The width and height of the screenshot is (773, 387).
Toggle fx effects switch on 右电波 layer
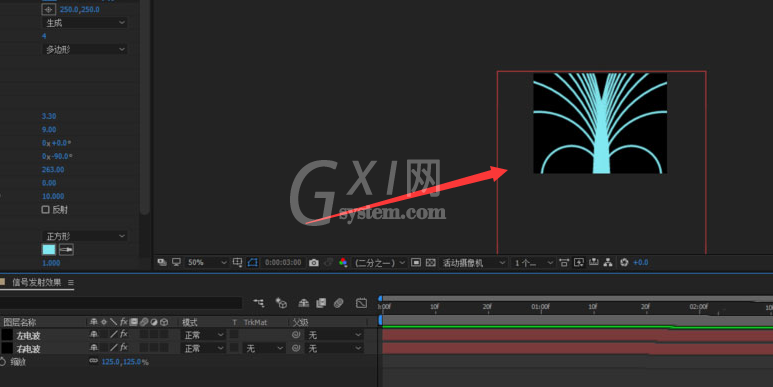pos(124,348)
